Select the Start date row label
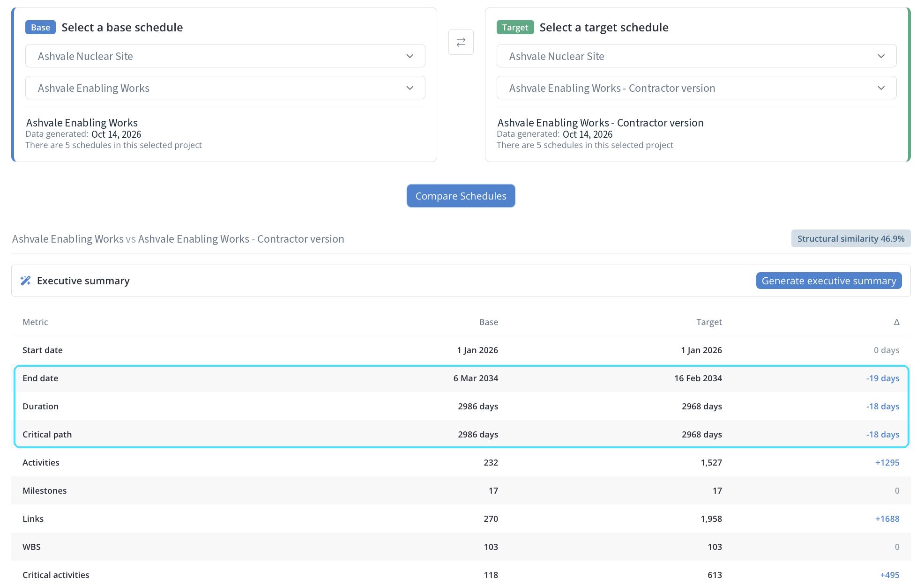Image resolution: width=924 pixels, height=585 pixels. [x=43, y=350]
